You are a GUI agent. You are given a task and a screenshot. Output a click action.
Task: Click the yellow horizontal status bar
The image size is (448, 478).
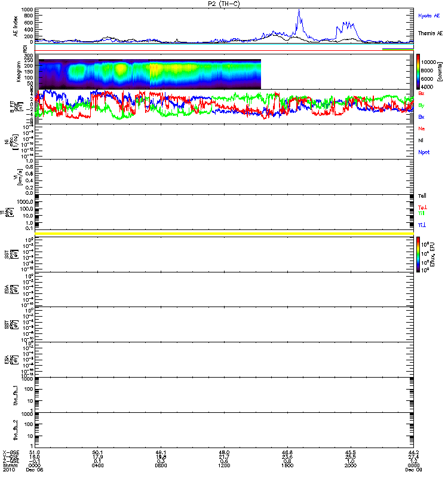click(225, 234)
